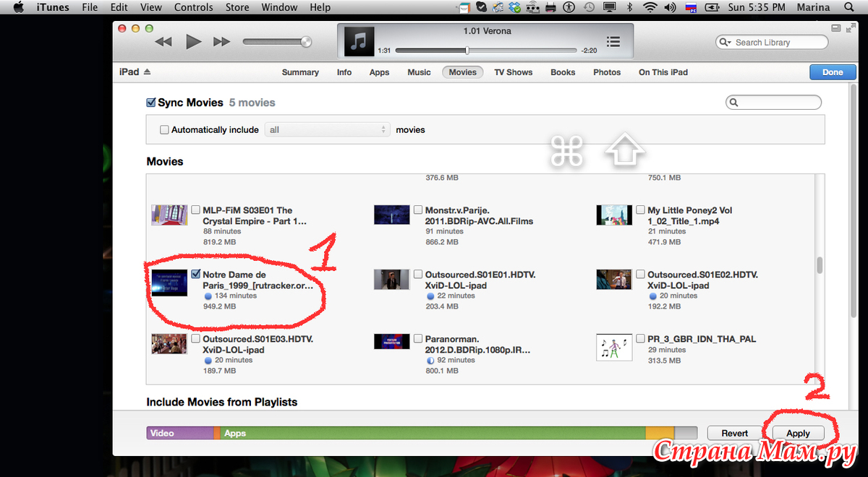Switch iTunes to the MiniPlayer
This screenshot has height=477, width=868.
coord(836,28)
